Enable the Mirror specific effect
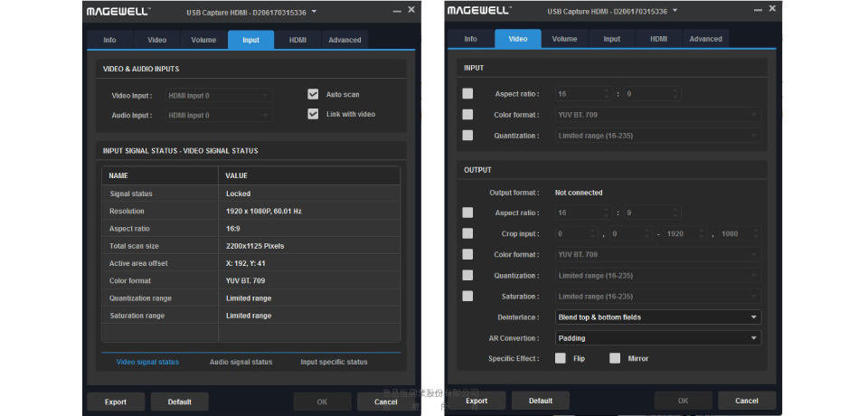 coord(615,358)
